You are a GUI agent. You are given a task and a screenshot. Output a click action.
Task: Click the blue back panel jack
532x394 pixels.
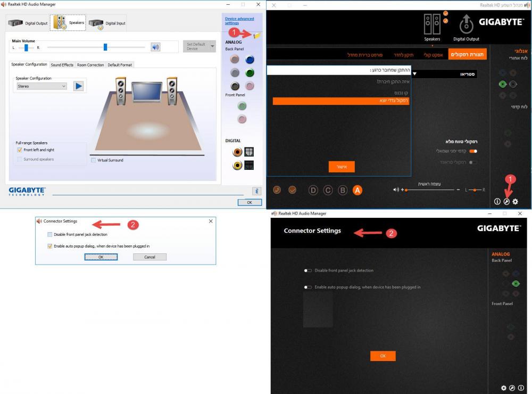coord(250,60)
